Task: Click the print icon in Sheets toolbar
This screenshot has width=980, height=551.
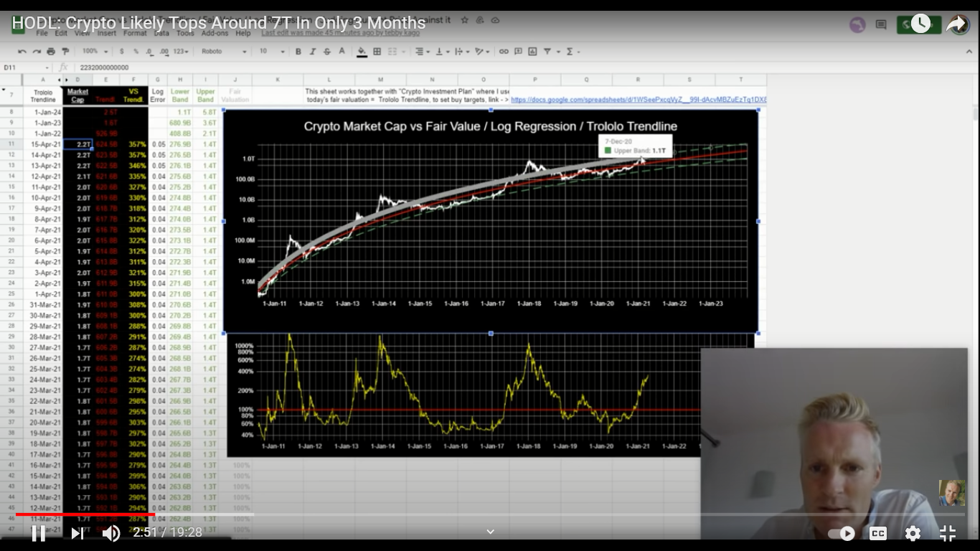Action: [51, 52]
